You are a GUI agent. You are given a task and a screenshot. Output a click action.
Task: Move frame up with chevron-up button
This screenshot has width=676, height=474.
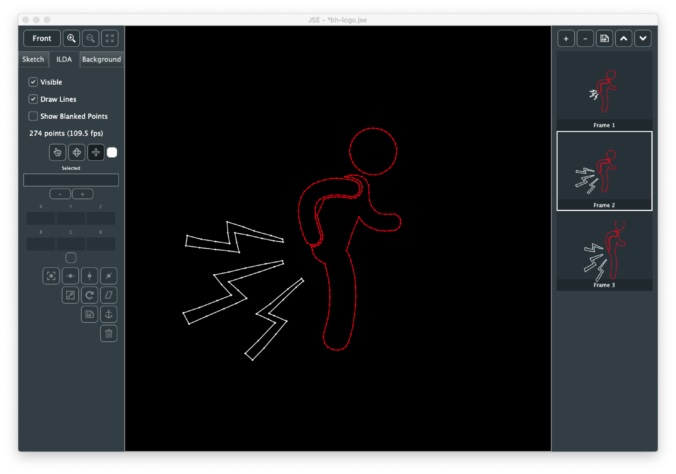(624, 38)
